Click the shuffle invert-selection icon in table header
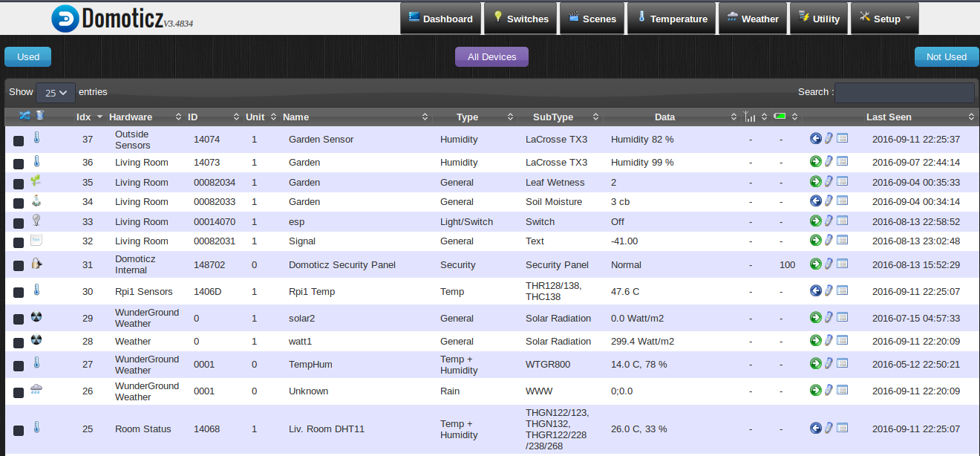 25,115
